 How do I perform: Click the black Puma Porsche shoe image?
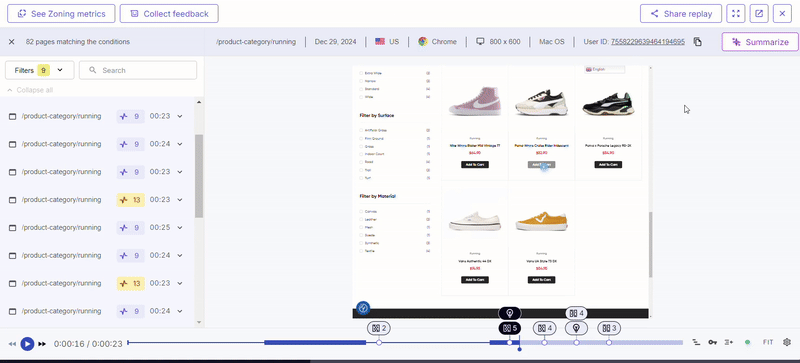pyautogui.click(x=608, y=103)
